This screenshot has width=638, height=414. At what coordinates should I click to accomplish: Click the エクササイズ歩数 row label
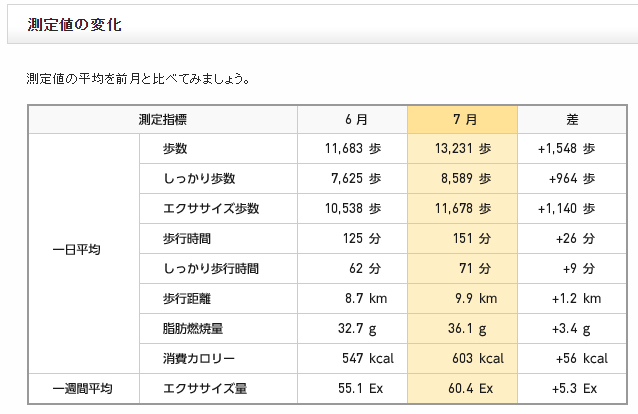coord(211,209)
